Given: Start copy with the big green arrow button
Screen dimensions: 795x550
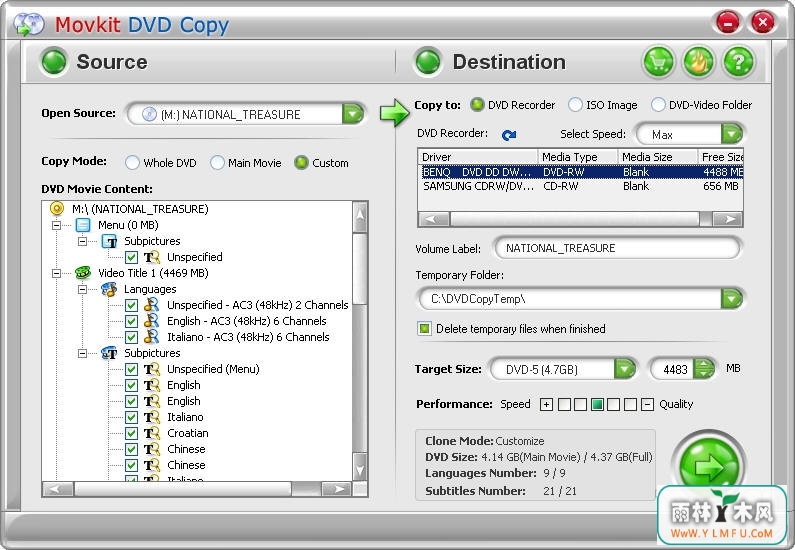Looking at the screenshot, I should coord(709,466).
